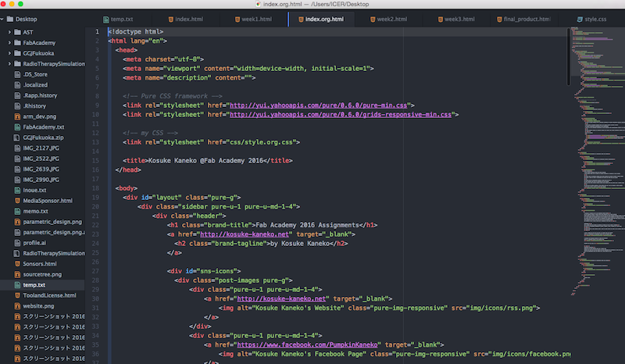
Task: Click the website.png image icon
Action: pyautogui.click(x=17, y=306)
